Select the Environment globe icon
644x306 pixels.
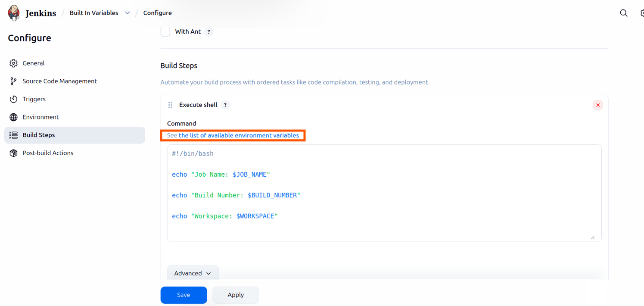point(13,117)
